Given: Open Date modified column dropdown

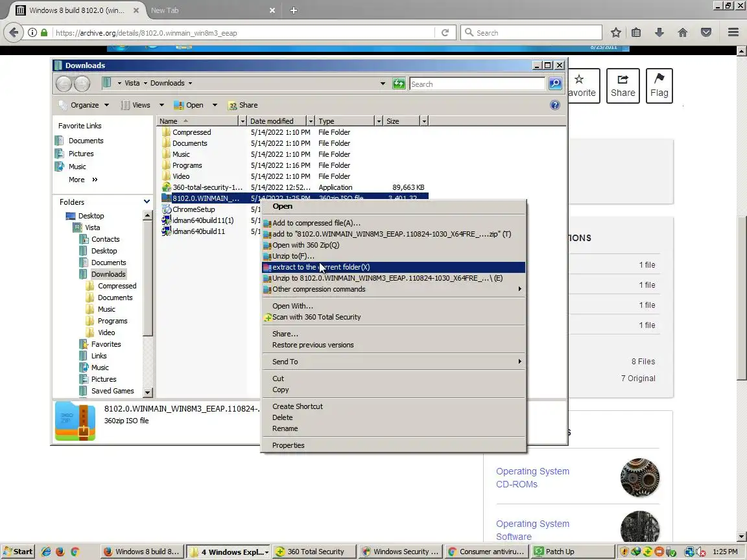Looking at the screenshot, I should click(x=311, y=121).
